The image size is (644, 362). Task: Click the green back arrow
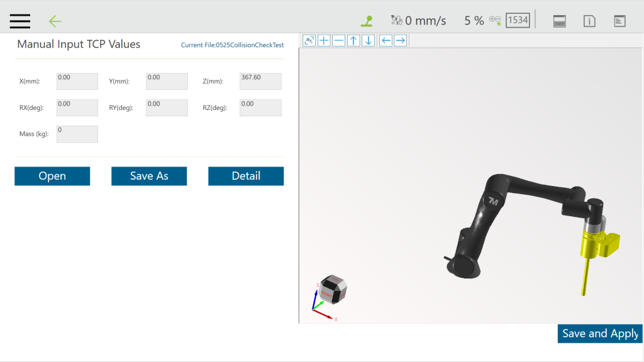click(x=55, y=21)
